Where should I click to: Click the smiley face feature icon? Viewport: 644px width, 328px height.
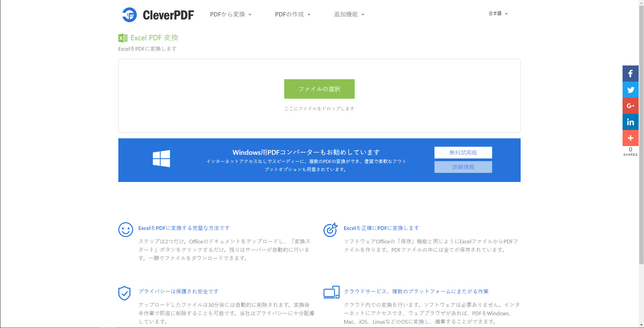click(x=126, y=230)
